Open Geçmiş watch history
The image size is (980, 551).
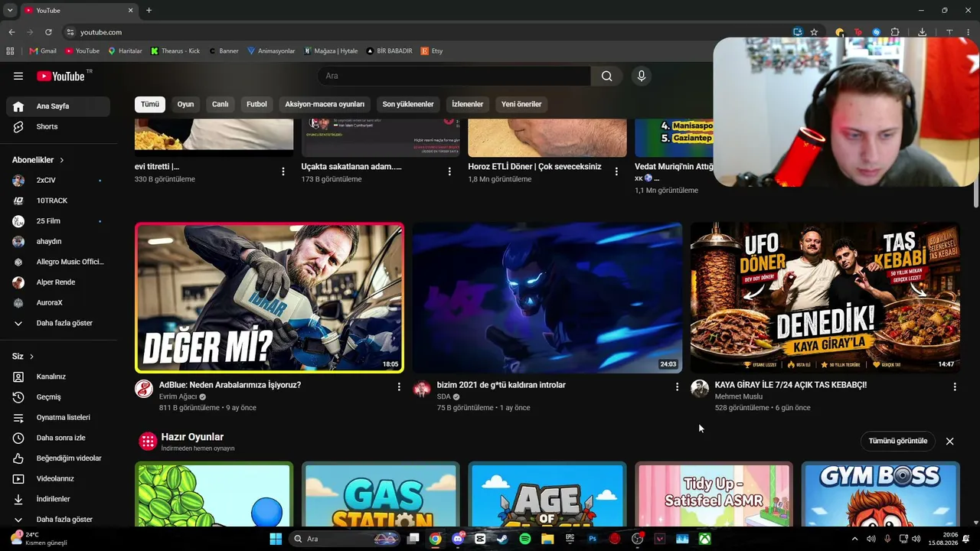(x=58, y=397)
